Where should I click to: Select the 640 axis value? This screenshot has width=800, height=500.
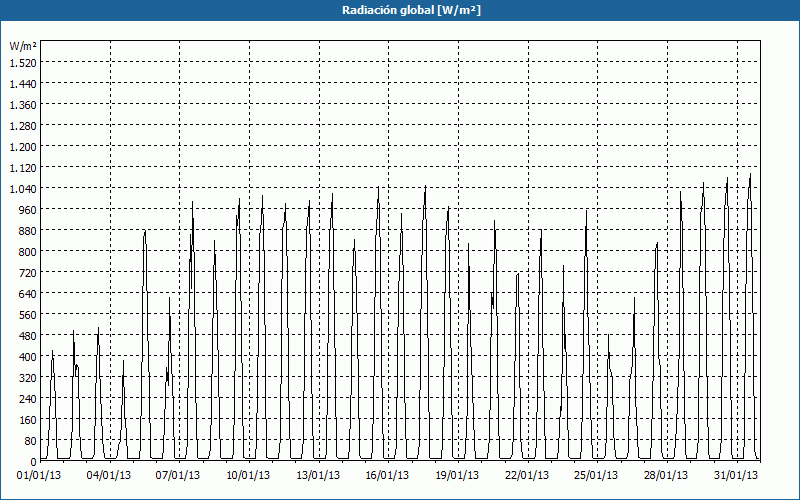point(28,294)
